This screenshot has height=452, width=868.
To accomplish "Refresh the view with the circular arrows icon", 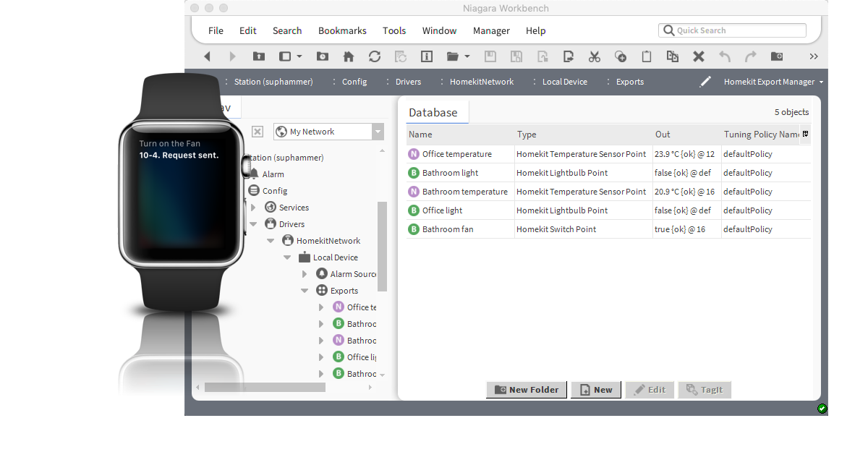I will pos(375,56).
